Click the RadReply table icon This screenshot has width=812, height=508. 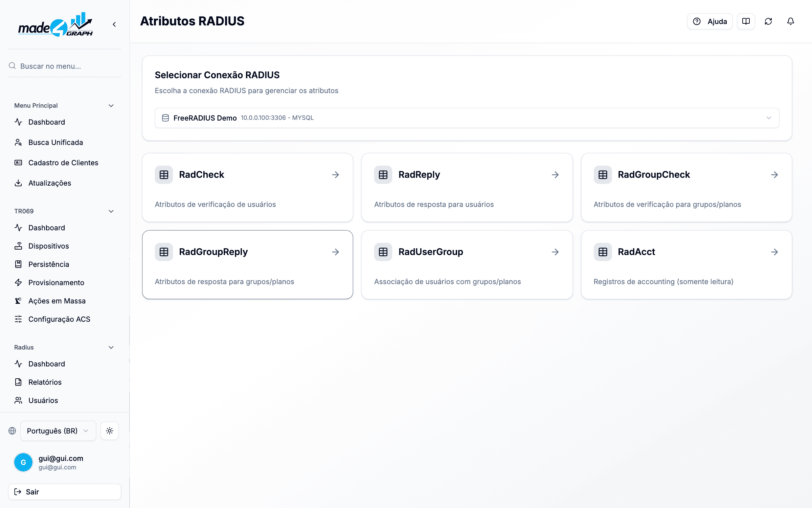click(383, 175)
